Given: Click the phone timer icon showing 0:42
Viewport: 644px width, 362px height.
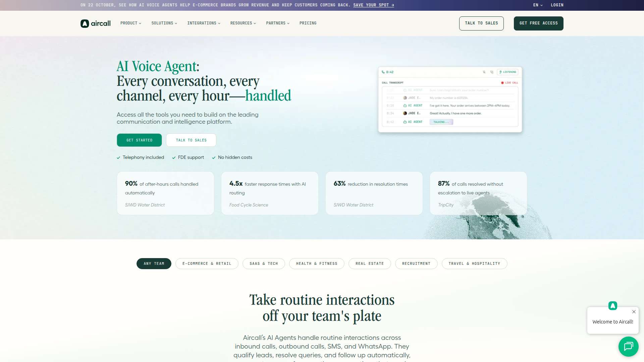Looking at the screenshot, I should [x=383, y=72].
